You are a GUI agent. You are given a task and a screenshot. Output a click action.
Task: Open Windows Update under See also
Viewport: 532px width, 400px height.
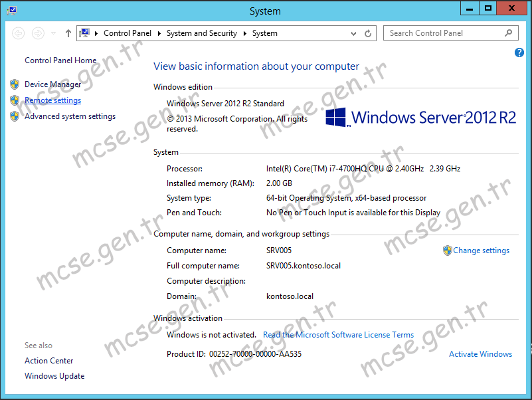[x=54, y=376]
